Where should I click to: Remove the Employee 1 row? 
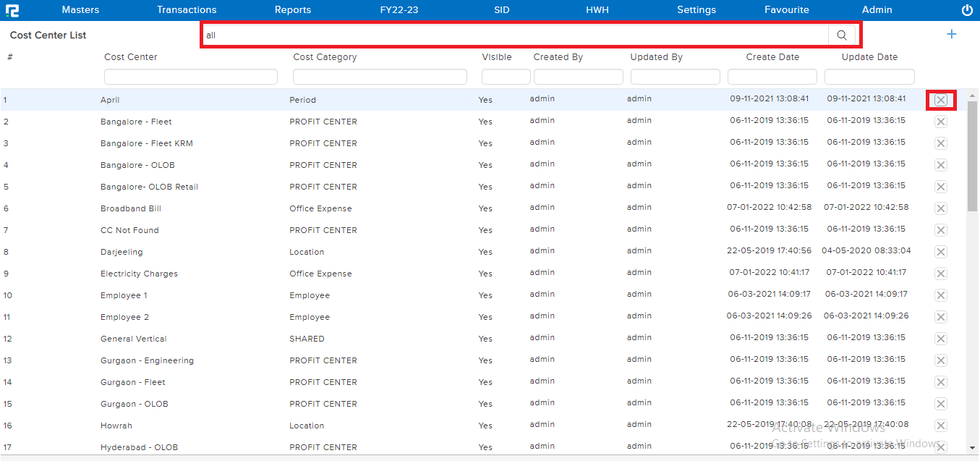940,295
